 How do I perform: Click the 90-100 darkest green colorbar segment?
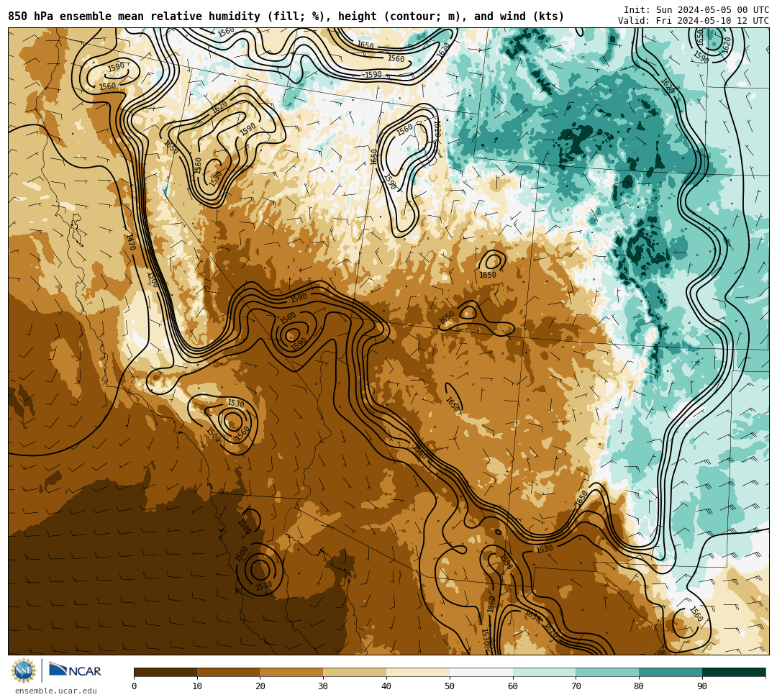coord(734,672)
